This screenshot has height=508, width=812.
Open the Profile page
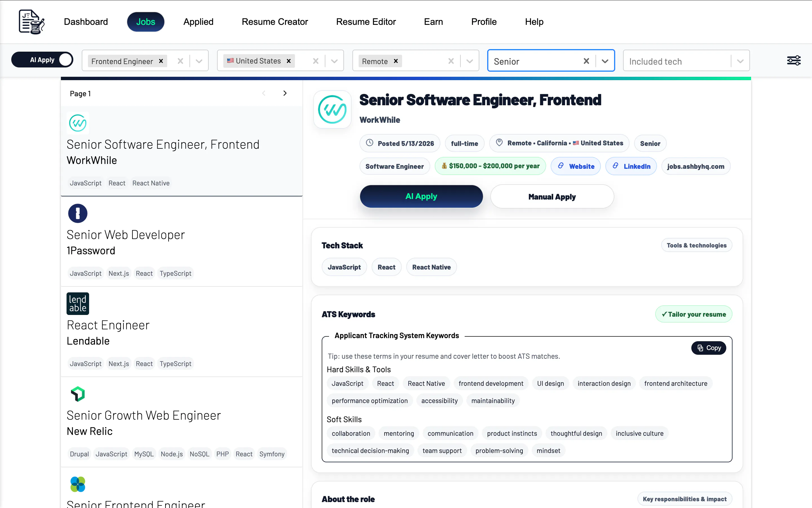pos(484,22)
